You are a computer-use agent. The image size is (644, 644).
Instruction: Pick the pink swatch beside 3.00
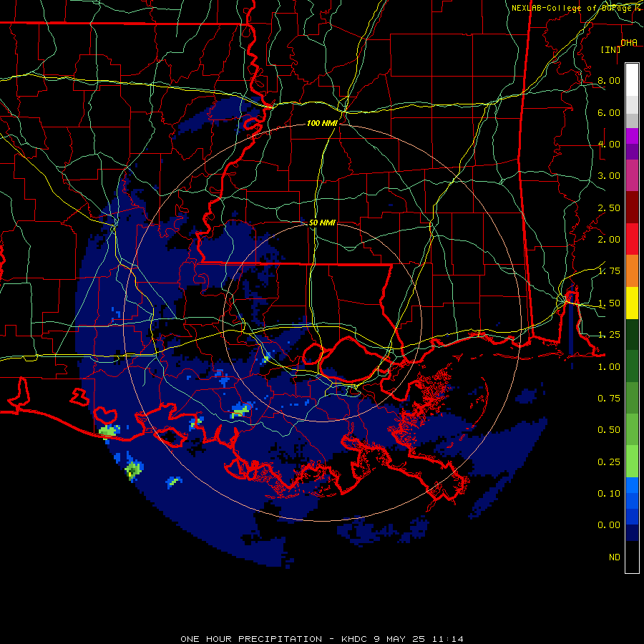632,176
